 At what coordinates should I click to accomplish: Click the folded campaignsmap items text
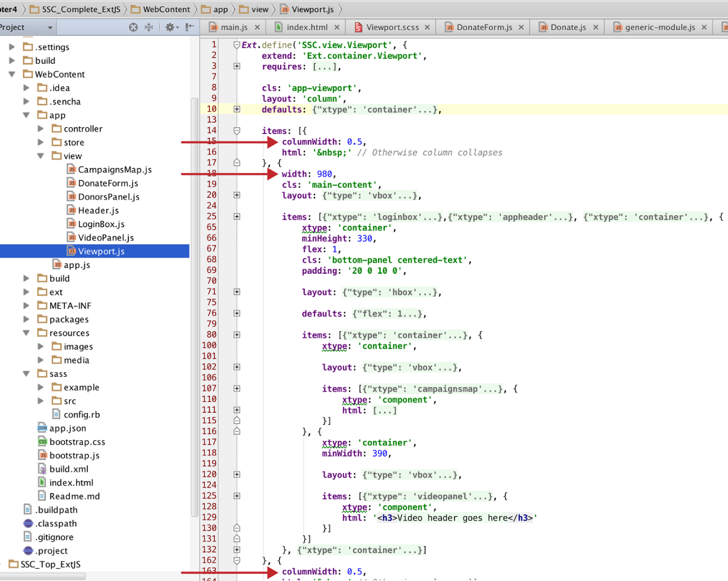(x=432, y=389)
